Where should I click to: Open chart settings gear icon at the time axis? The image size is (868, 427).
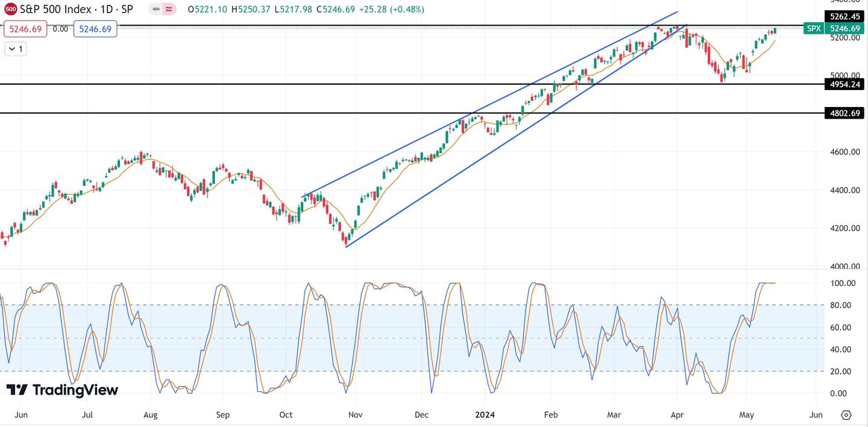click(x=846, y=415)
